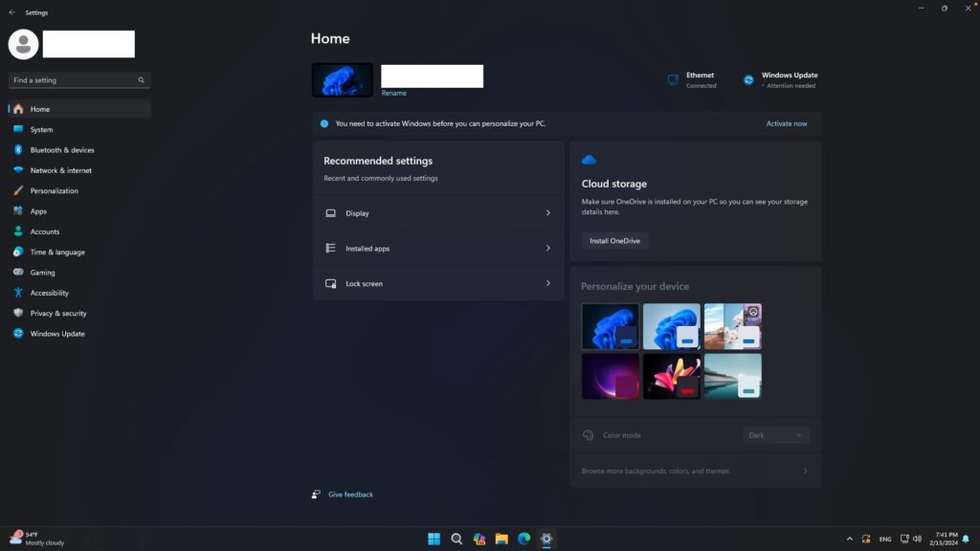980x551 pixels.
Task: Open File Explorer from the taskbar
Action: [501, 539]
